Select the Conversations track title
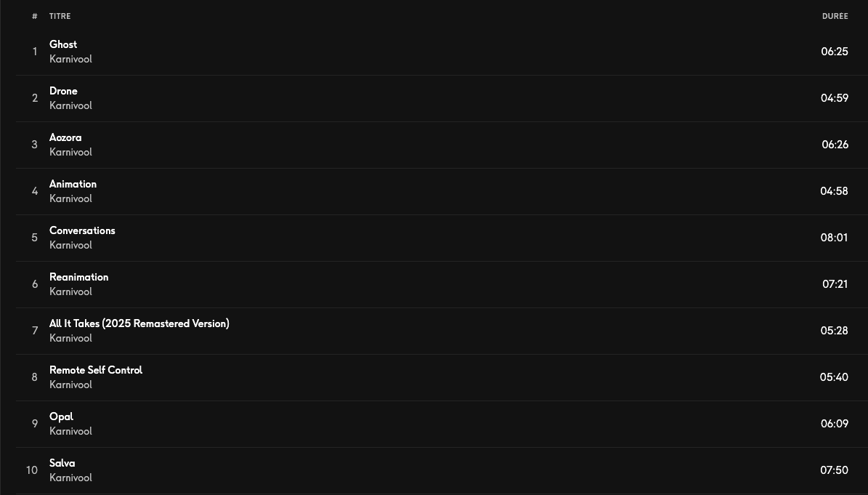868x495 pixels. [x=82, y=230]
